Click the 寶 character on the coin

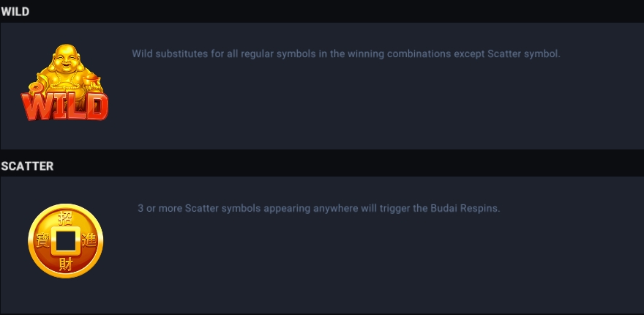pyautogui.click(x=42, y=240)
